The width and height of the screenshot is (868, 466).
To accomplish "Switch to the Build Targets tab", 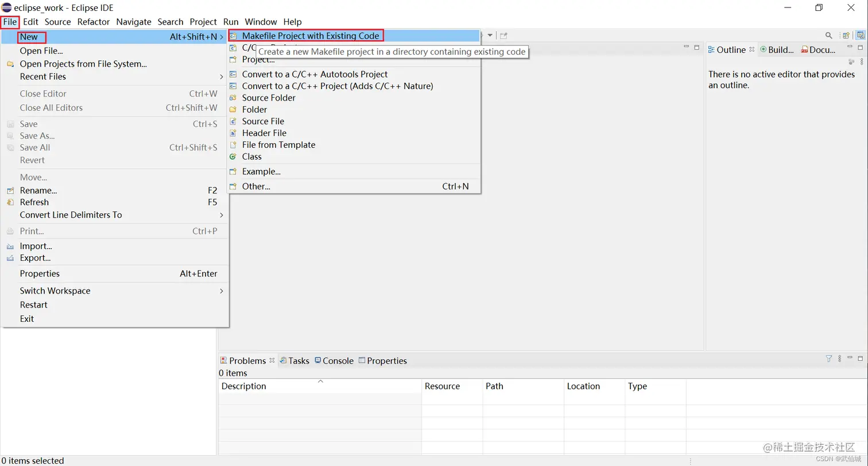I will pos(777,49).
